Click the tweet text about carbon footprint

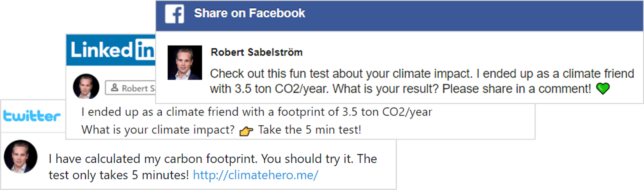pos(212,159)
